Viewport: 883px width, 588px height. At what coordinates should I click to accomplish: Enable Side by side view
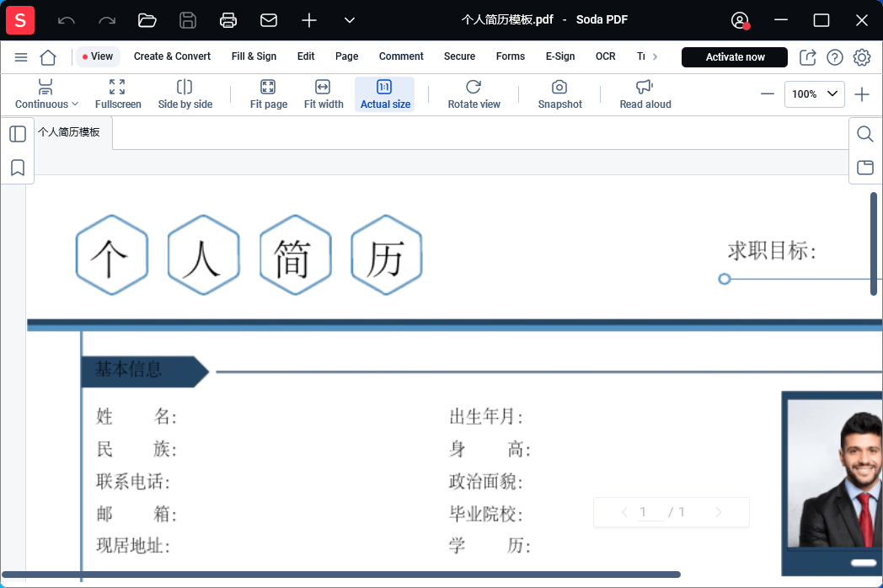[185, 94]
